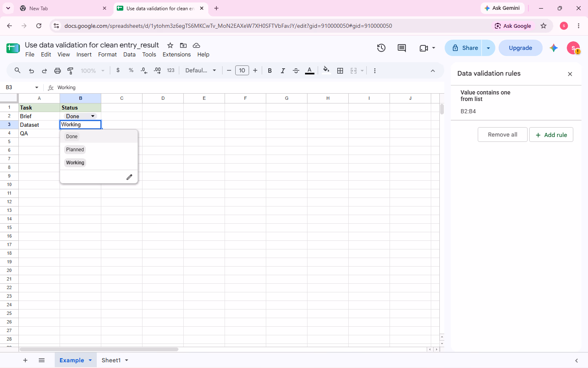
Task: Open more number formats 123
Action: pos(171,70)
